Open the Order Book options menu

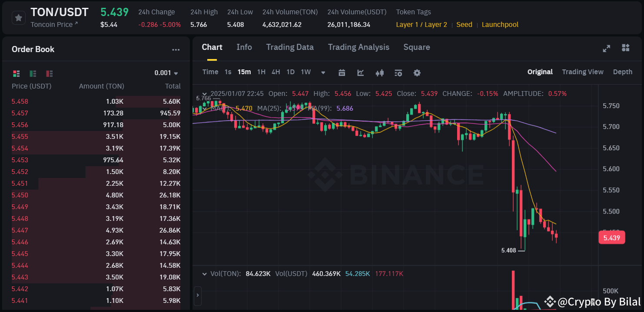point(176,49)
